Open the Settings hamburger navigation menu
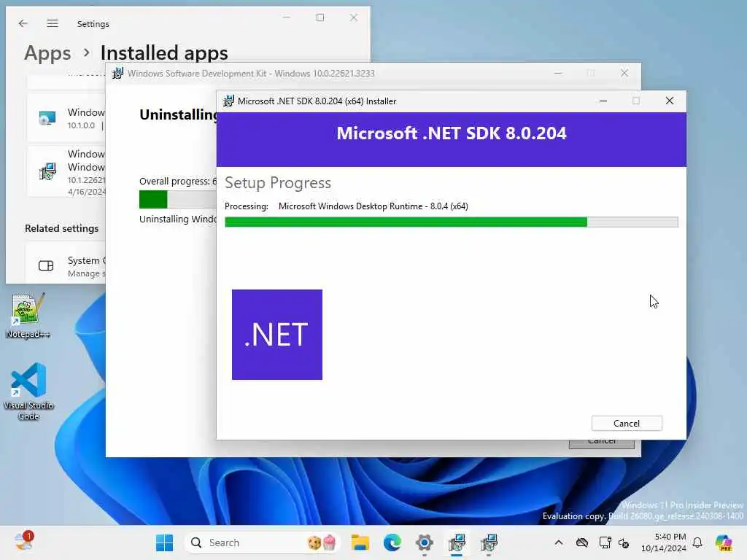This screenshot has width=747, height=560. pos(53,23)
